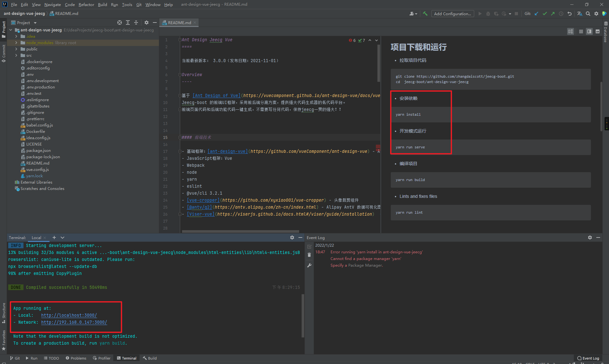Image resolution: width=609 pixels, height=364 pixels.
Task: Open the Profiler tool window button
Action: tap(101, 358)
